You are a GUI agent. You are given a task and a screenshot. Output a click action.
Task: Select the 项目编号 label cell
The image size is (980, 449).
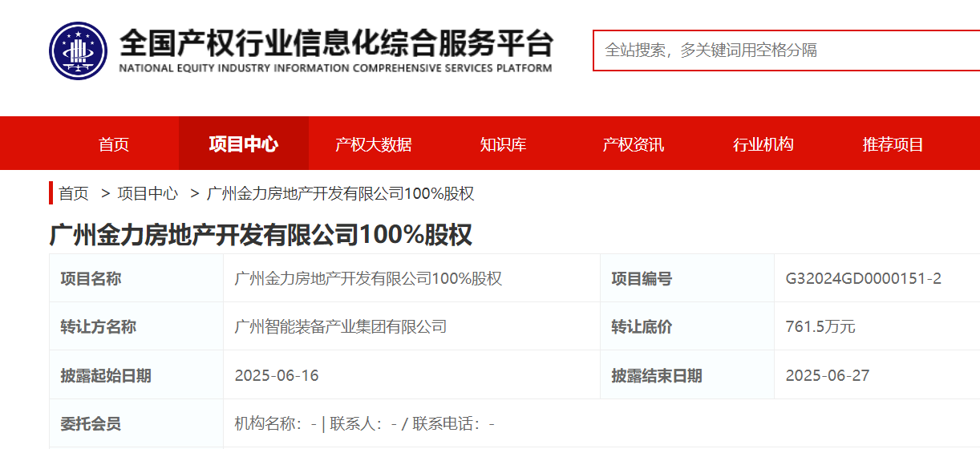687,278
